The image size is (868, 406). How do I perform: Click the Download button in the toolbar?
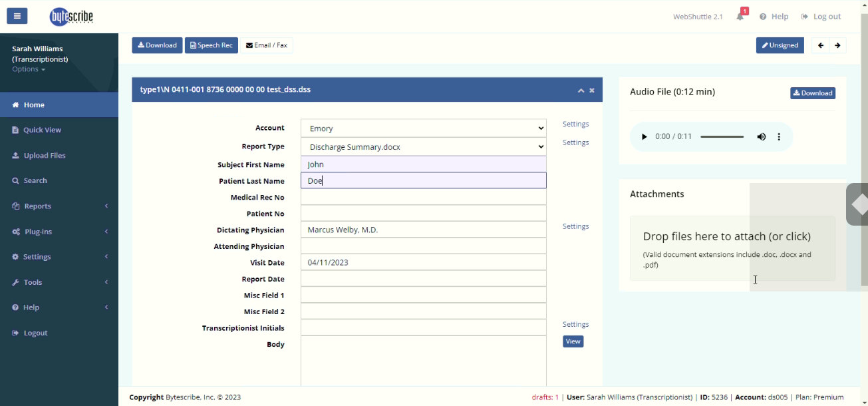157,45
